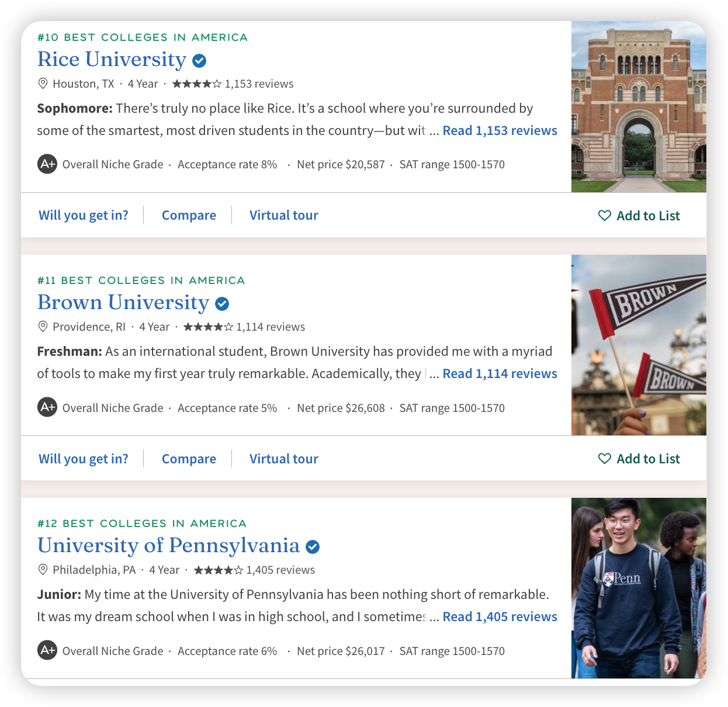Open the Rice University title link
Screen dimensions: 728x707
[x=112, y=60]
